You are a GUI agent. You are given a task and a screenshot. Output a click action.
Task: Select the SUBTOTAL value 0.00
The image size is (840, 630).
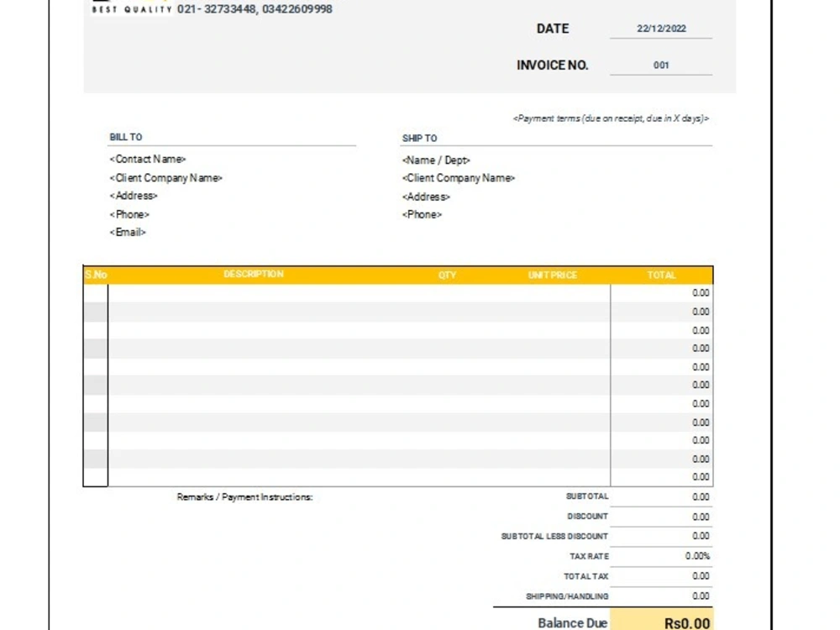pyautogui.click(x=701, y=496)
